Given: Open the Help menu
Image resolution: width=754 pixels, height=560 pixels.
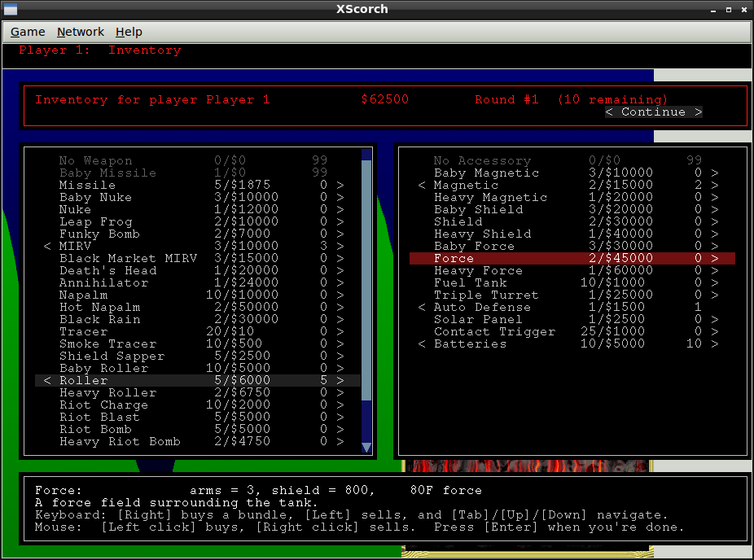Looking at the screenshot, I should [129, 33].
